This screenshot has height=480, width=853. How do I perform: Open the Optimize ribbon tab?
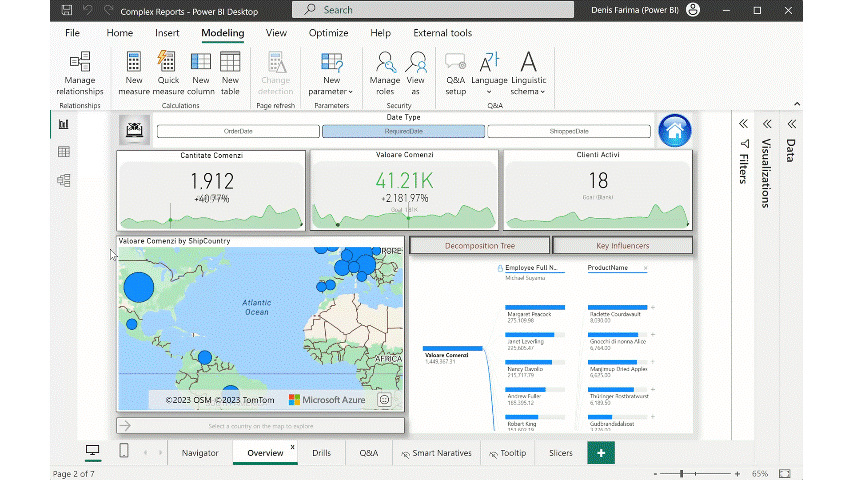pos(328,33)
